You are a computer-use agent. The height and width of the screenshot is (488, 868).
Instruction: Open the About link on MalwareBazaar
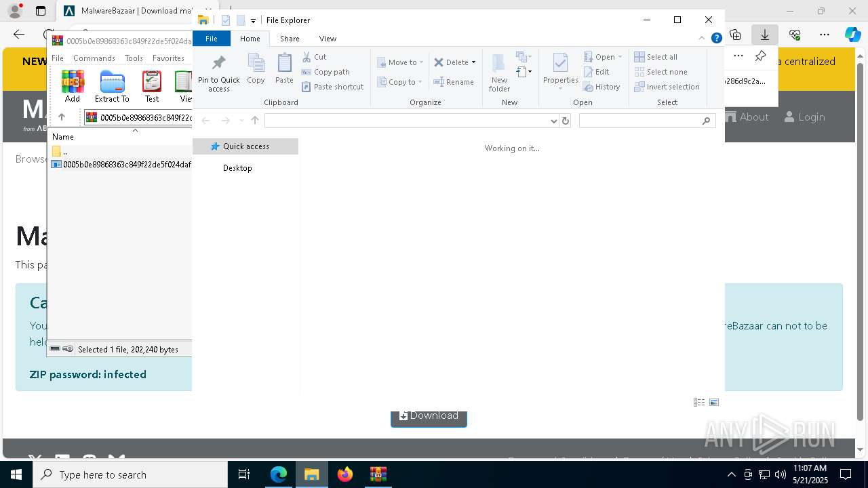[747, 117]
